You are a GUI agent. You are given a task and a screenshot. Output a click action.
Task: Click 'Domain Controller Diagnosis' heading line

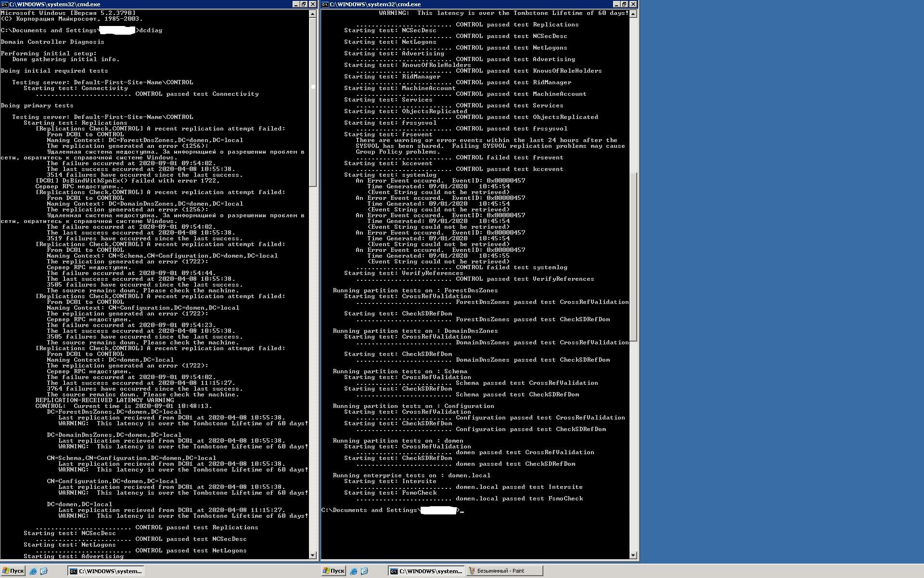point(52,42)
